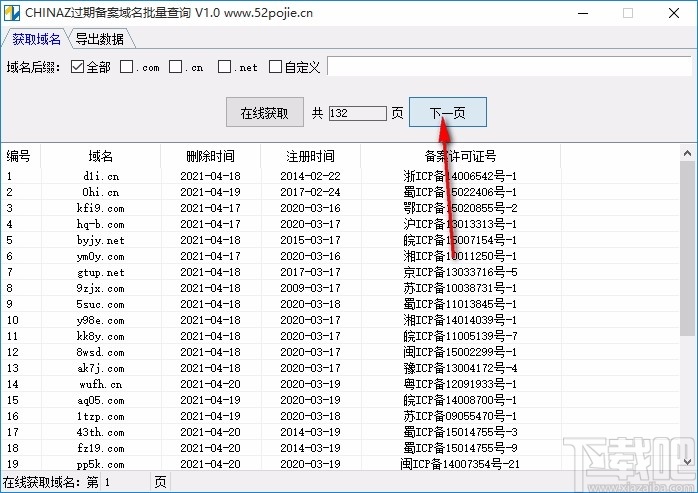Enable the 自定义 custom suffix checkbox
The width and height of the screenshot is (698, 493).
(x=276, y=67)
